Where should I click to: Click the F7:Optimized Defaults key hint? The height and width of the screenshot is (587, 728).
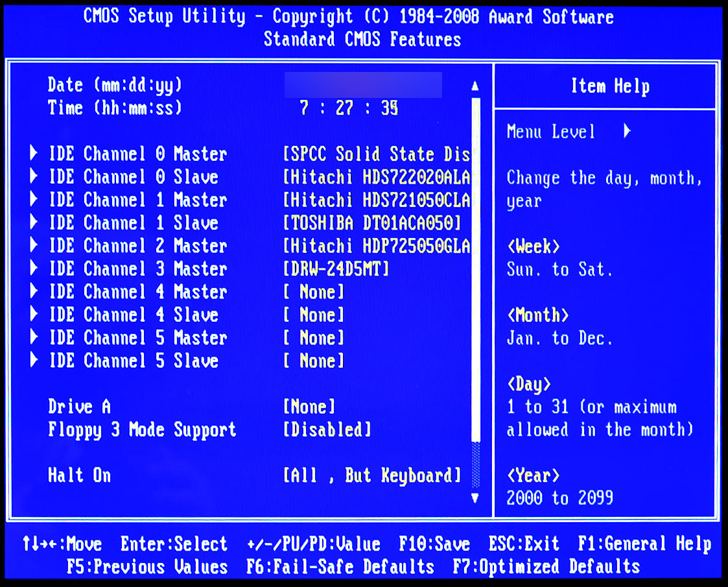(x=546, y=568)
